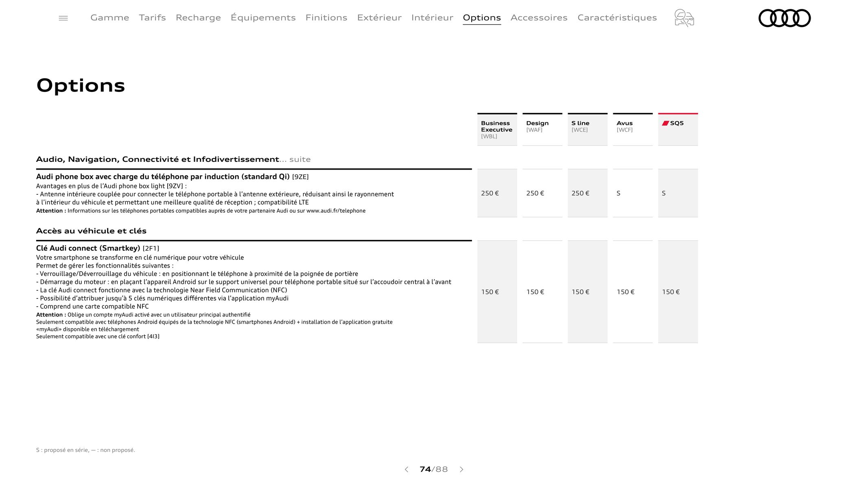Open the Caractéristiques tab
Image resolution: width=868 pixels, height=488 pixels.
coord(617,17)
